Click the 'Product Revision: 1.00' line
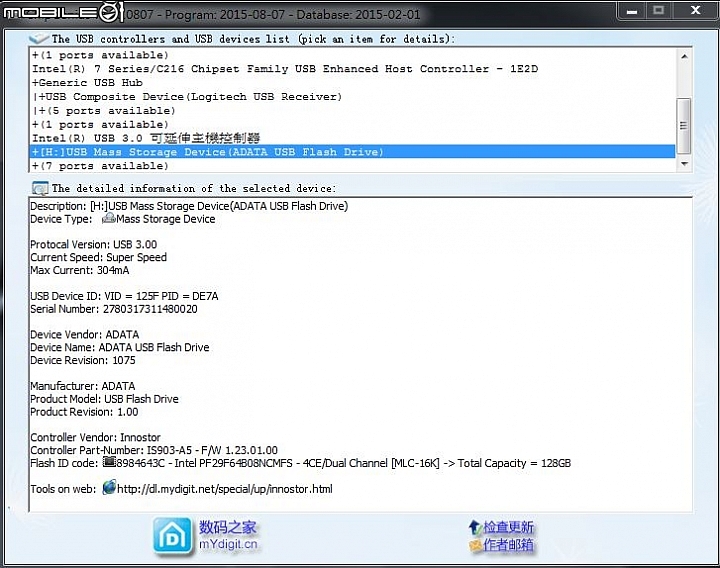 (x=84, y=412)
